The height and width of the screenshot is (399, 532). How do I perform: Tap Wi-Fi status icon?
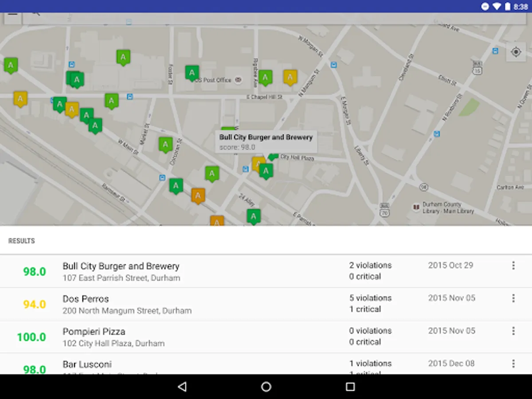pos(497,6)
